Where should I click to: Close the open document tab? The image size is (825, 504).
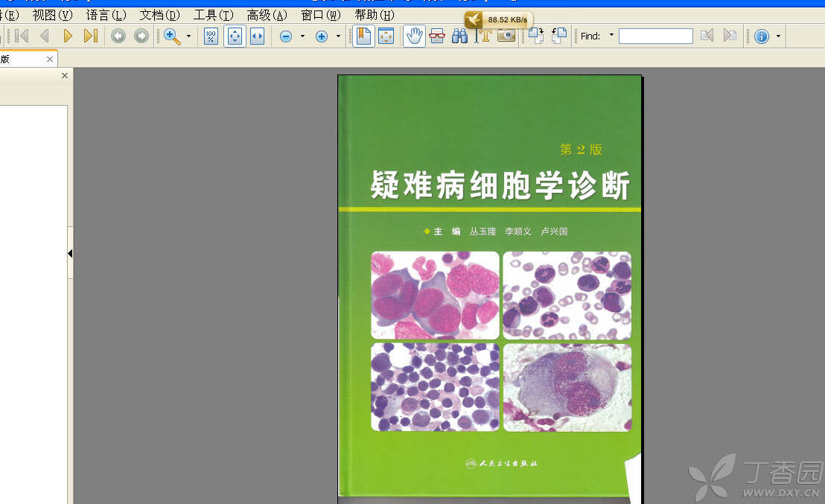pyautogui.click(x=50, y=60)
